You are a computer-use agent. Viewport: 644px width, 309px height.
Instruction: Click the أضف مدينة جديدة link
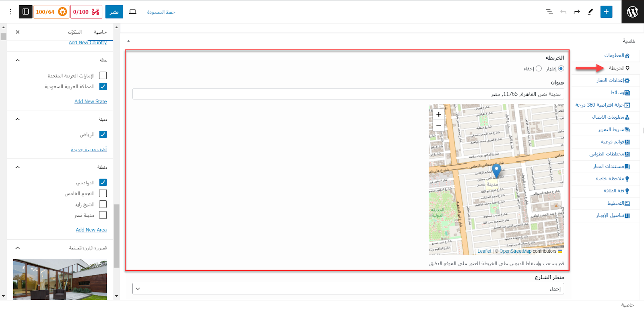pos(89,149)
